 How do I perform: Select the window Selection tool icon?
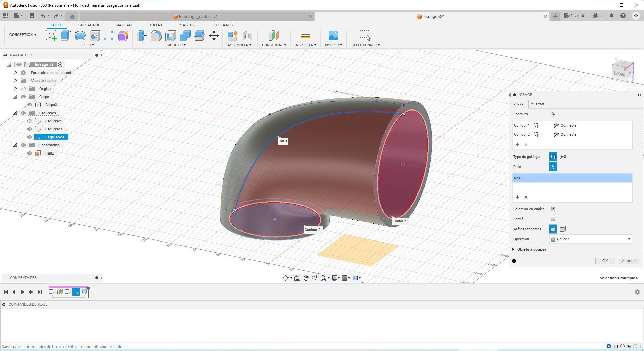365,35
